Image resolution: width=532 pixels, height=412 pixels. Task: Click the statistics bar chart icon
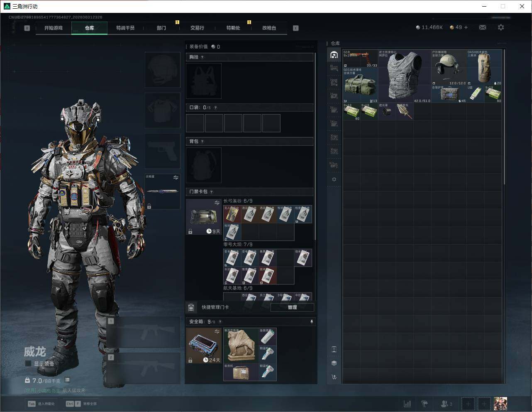(408, 404)
